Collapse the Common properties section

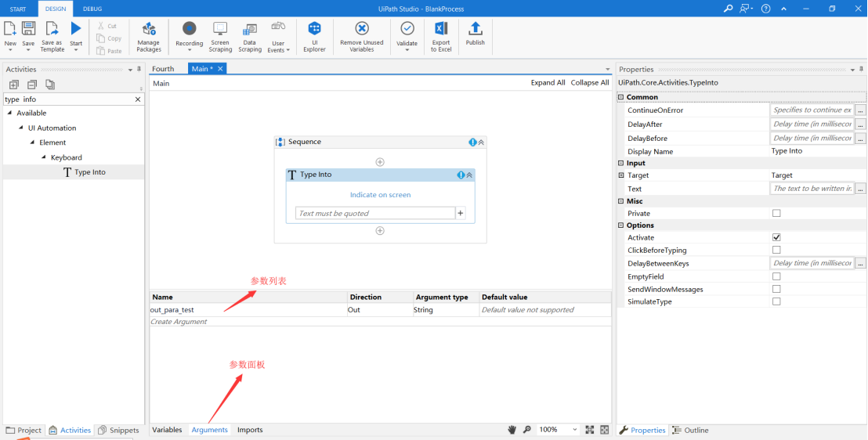click(x=620, y=97)
